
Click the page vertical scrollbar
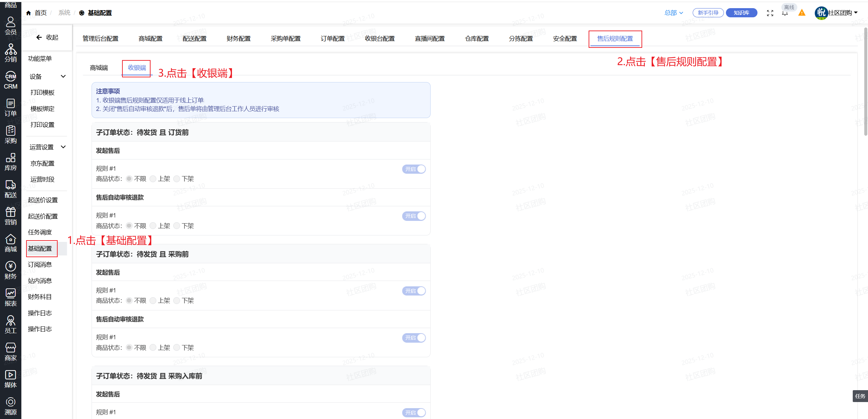point(865,81)
